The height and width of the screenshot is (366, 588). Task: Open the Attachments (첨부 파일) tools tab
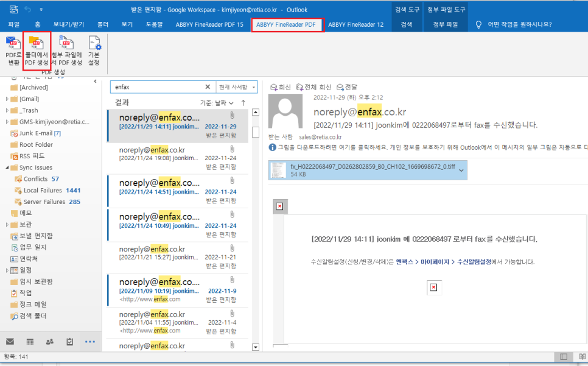[x=446, y=24]
